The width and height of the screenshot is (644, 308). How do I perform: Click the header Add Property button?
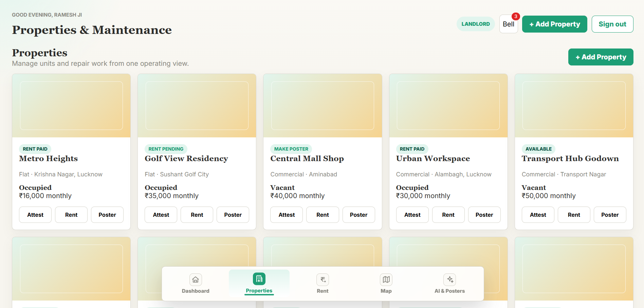tap(555, 24)
